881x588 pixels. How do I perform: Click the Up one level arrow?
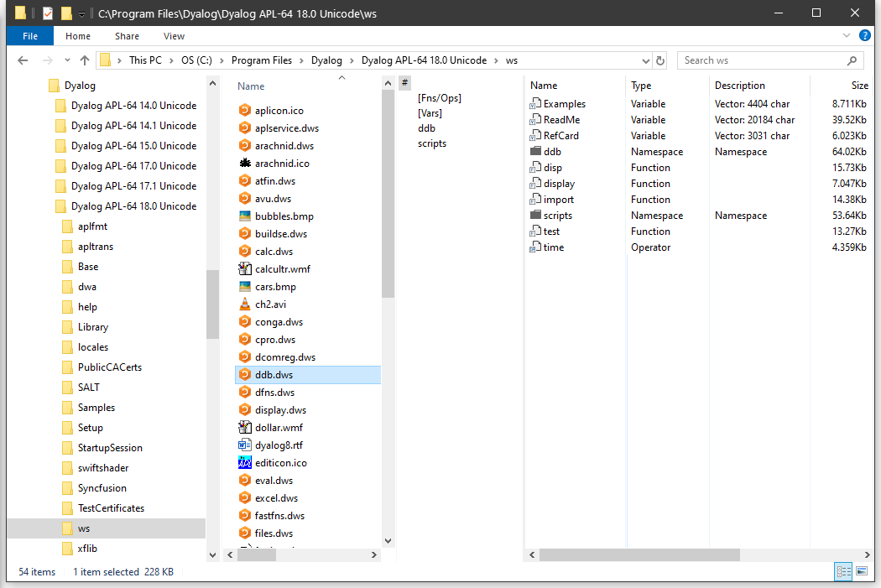click(85, 60)
